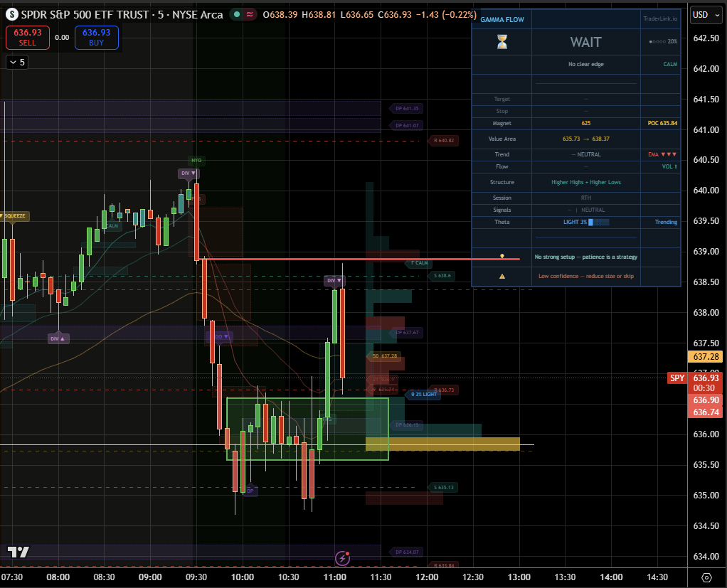The image size is (727, 588).
Task: Click the Higher Highs + Higher Lows text
Action: point(586,182)
